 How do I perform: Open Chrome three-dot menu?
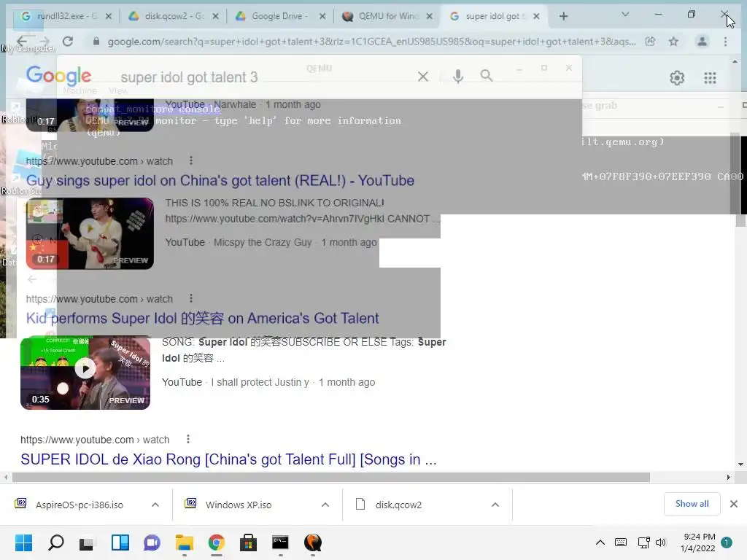coord(726,42)
